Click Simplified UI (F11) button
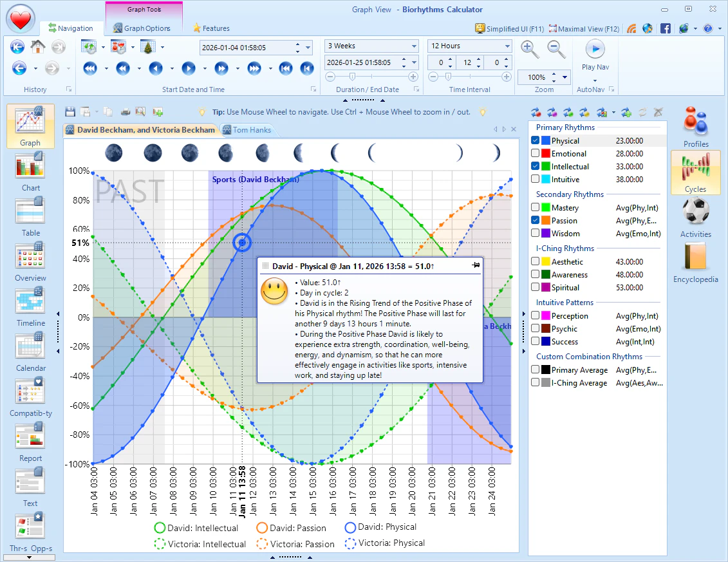The width and height of the screenshot is (728, 562). click(x=509, y=28)
